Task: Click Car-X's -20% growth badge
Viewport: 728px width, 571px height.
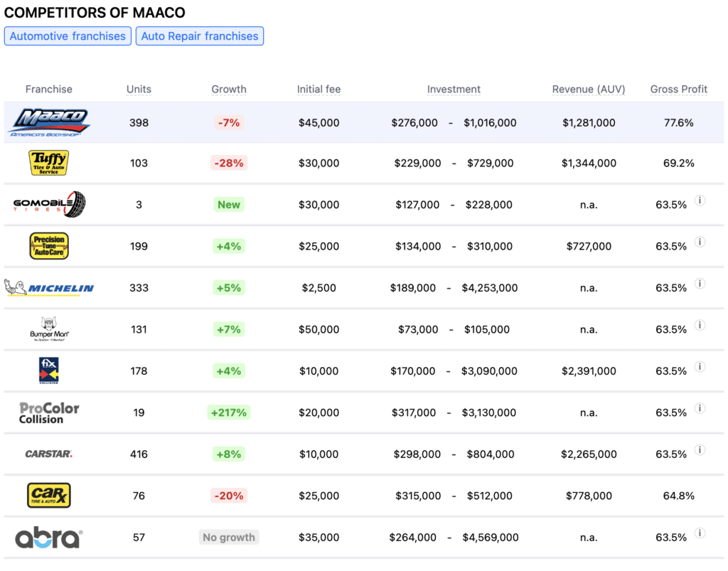Action: coord(229,496)
